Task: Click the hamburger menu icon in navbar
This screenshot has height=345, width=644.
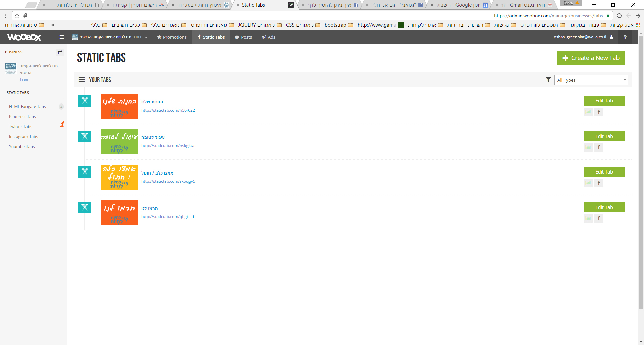Action: tap(62, 37)
